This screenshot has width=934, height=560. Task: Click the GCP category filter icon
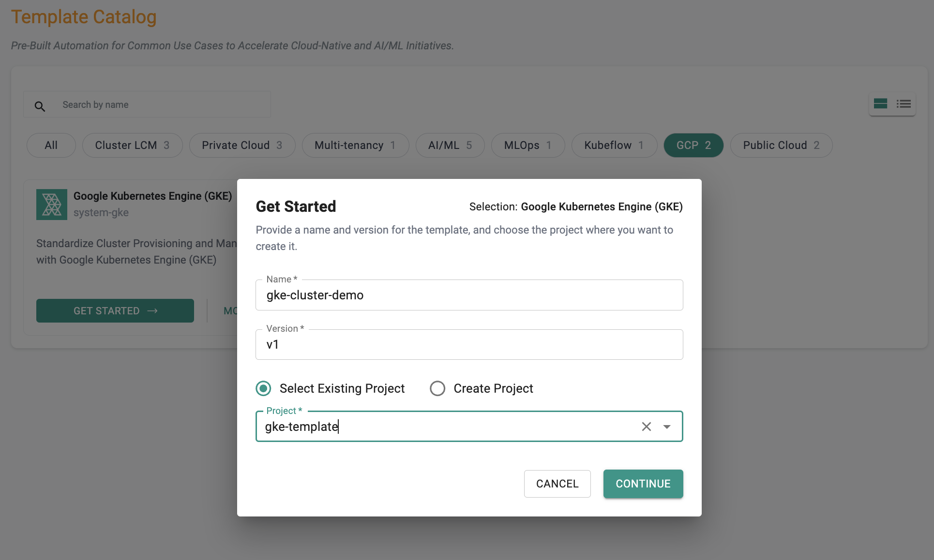coord(693,145)
